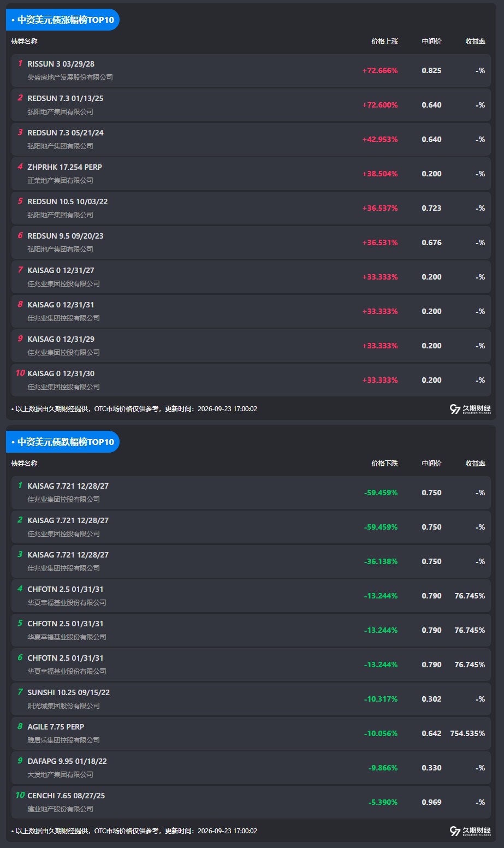Click issuer 建业地产股份有限公司
504x848 pixels.
(61, 809)
